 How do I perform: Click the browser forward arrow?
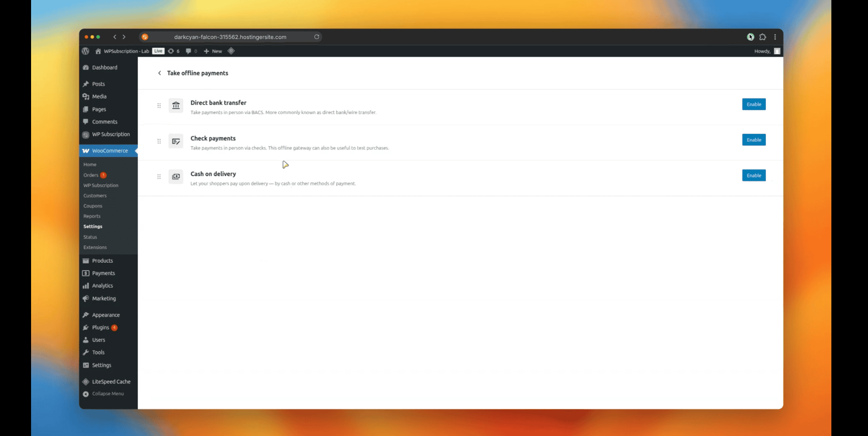pos(124,37)
